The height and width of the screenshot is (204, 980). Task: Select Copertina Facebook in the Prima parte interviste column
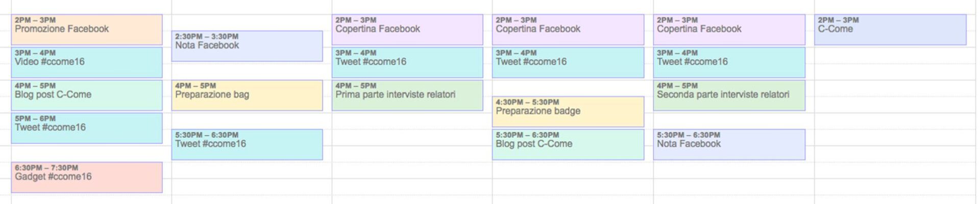(x=407, y=30)
